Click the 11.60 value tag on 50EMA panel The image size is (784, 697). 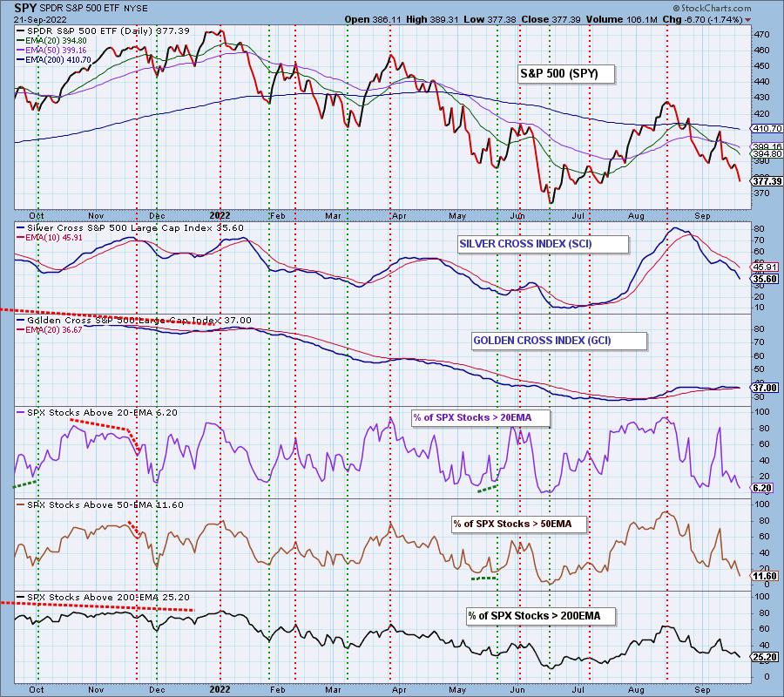[x=765, y=576]
